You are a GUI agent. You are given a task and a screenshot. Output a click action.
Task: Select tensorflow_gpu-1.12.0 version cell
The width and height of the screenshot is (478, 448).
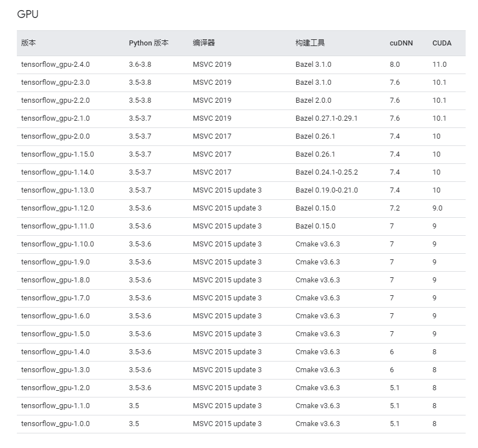pyautogui.click(x=57, y=208)
